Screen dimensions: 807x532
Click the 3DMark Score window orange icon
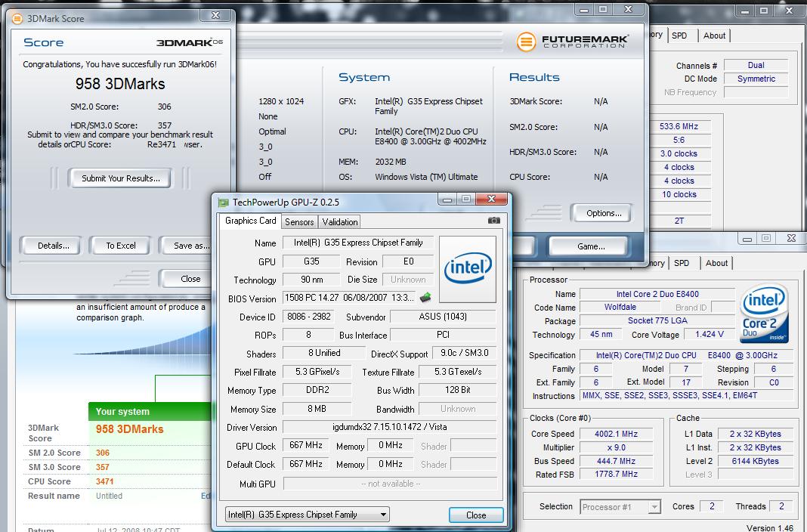point(17,19)
